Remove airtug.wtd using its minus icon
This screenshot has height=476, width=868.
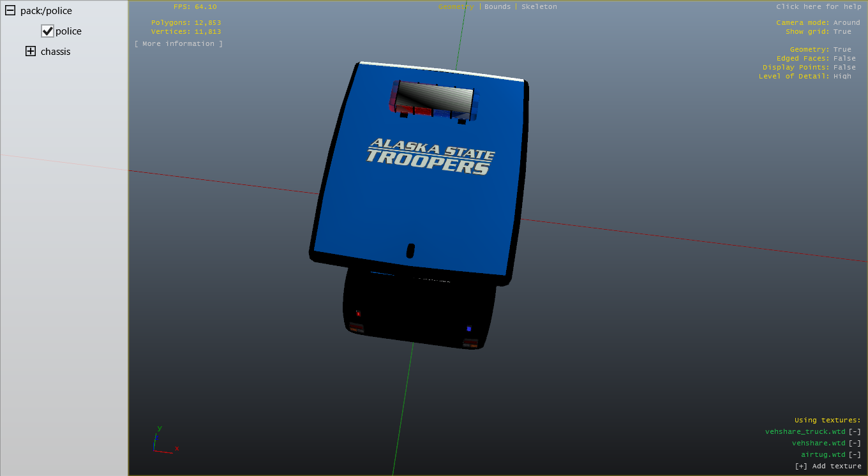coord(855,455)
